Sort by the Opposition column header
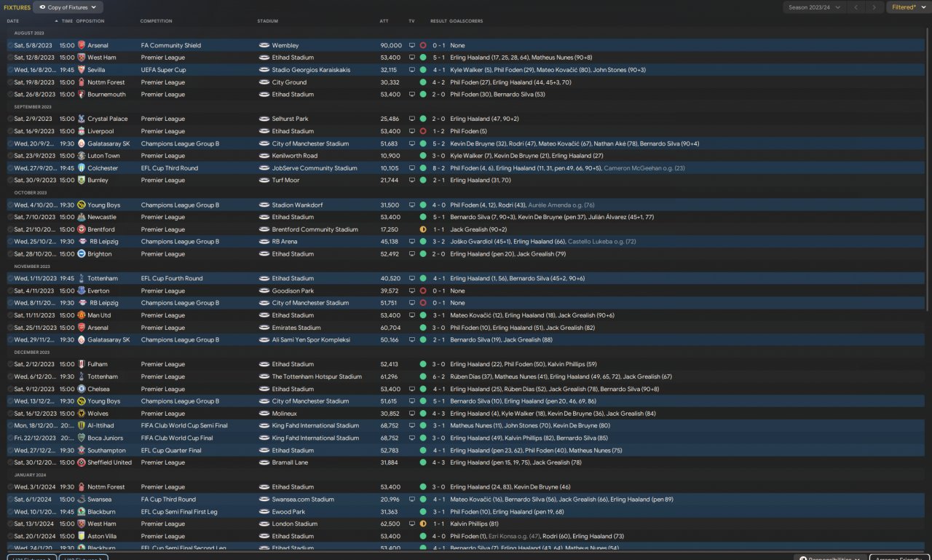 (90, 21)
